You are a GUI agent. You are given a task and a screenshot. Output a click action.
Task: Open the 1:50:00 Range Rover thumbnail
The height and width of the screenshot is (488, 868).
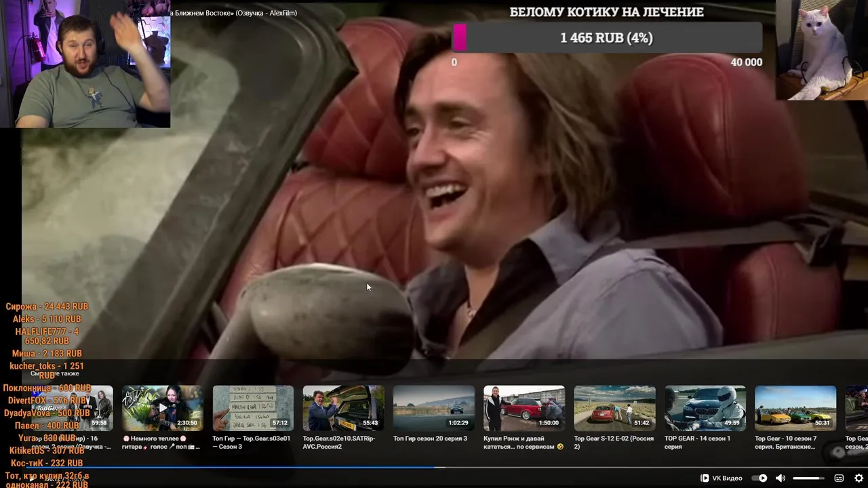tap(524, 408)
